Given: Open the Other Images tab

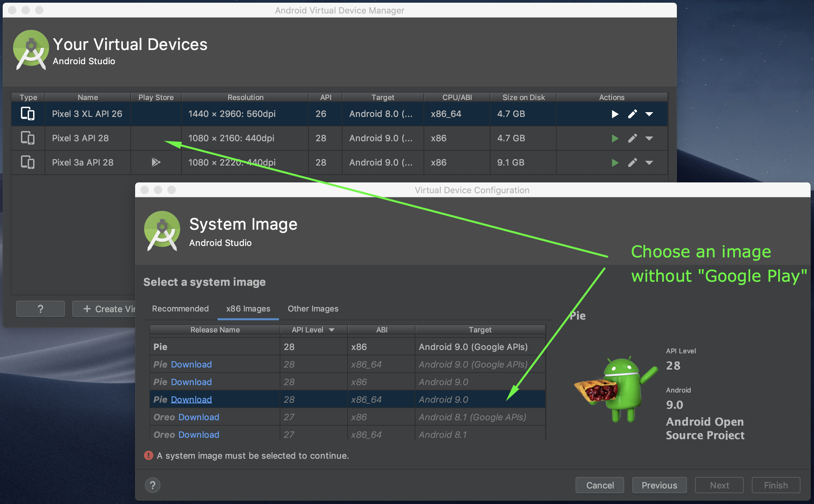Looking at the screenshot, I should click(x=313, y=309).
